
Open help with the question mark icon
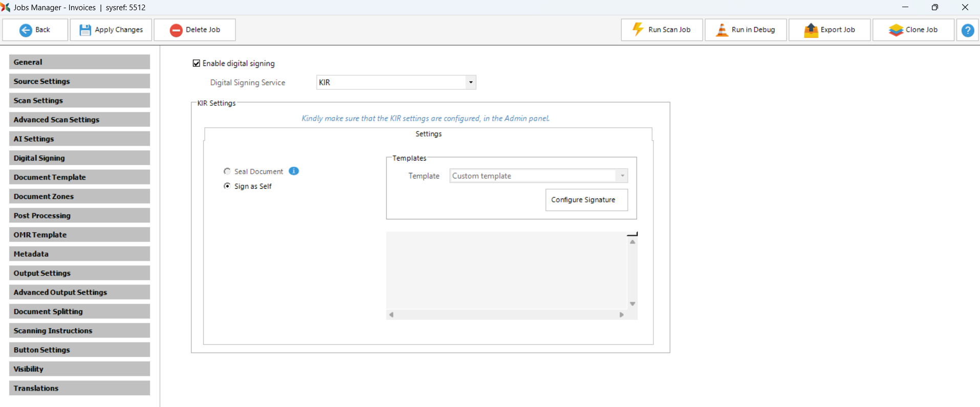click(967, 30)
